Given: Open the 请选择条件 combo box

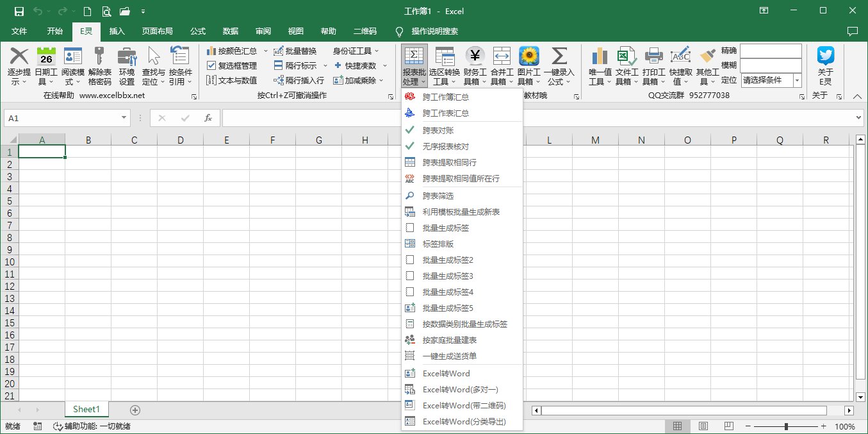Looking at the screenshot, I should (771, 80).
